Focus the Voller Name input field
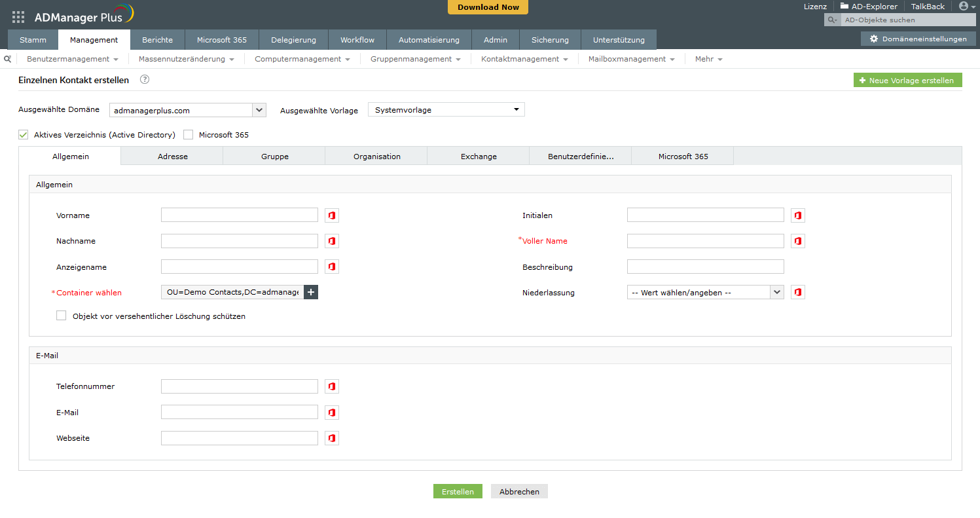Viewport: 980px width, 518px height. [x=705, y=241]
